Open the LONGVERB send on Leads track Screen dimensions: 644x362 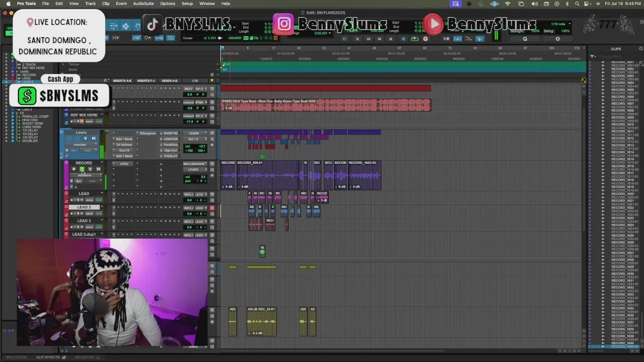tap(170, 139)
